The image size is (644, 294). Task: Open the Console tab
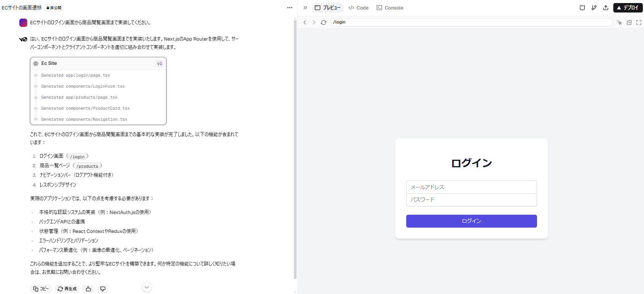(x=390, y=8)
